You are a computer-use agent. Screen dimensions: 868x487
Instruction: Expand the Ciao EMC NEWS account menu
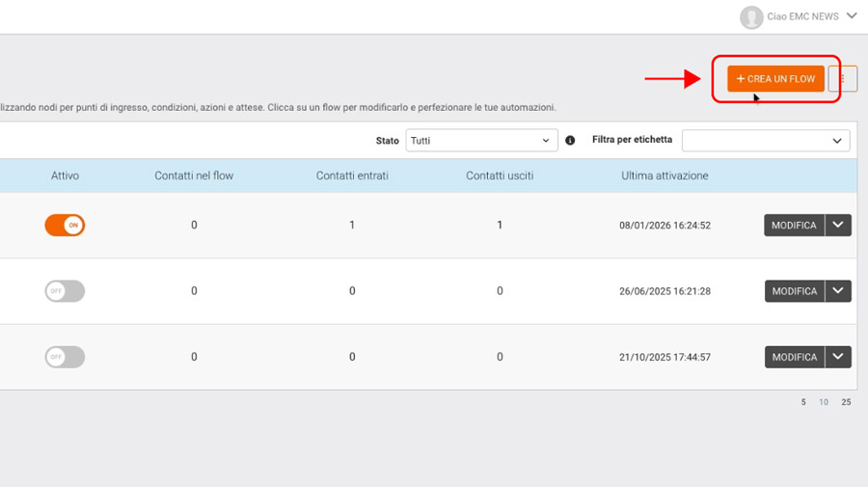851,16
